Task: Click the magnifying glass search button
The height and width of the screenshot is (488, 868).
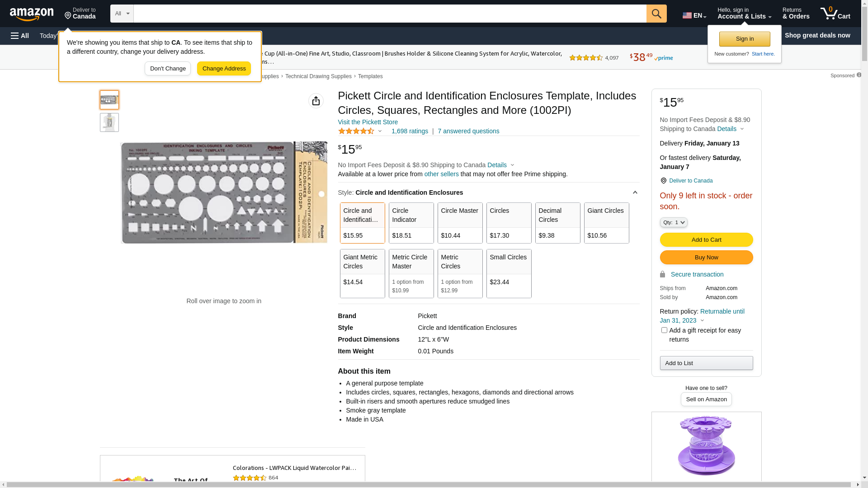Action: (656, 14)
